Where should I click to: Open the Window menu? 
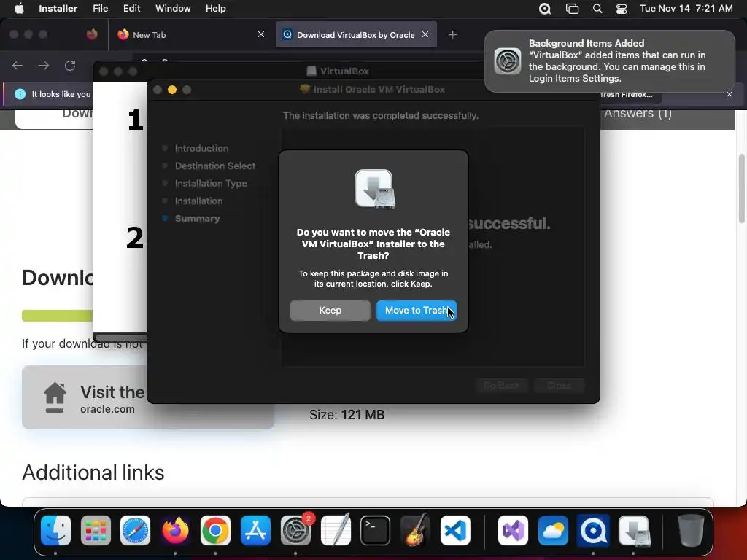tap(173, 9)
